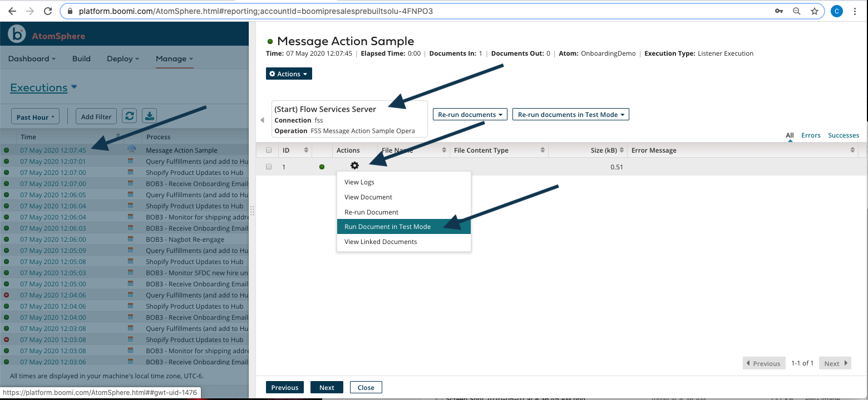Check the checkbox for document 1

click(x=269, y=167)
